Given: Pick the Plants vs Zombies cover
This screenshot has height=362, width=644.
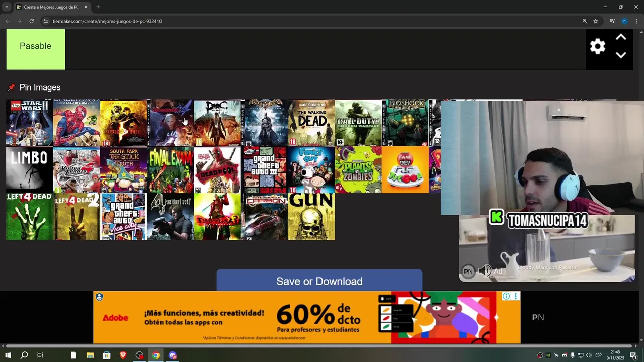Looking at the screenshot, I should [358, 170].
